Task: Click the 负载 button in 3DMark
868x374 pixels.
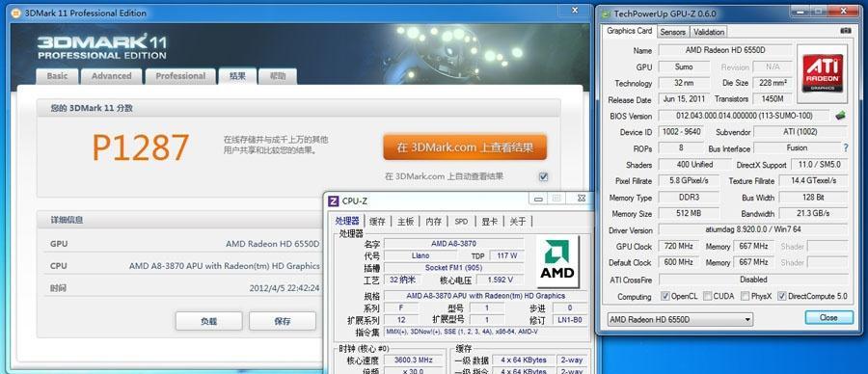Action: (208, 321)
